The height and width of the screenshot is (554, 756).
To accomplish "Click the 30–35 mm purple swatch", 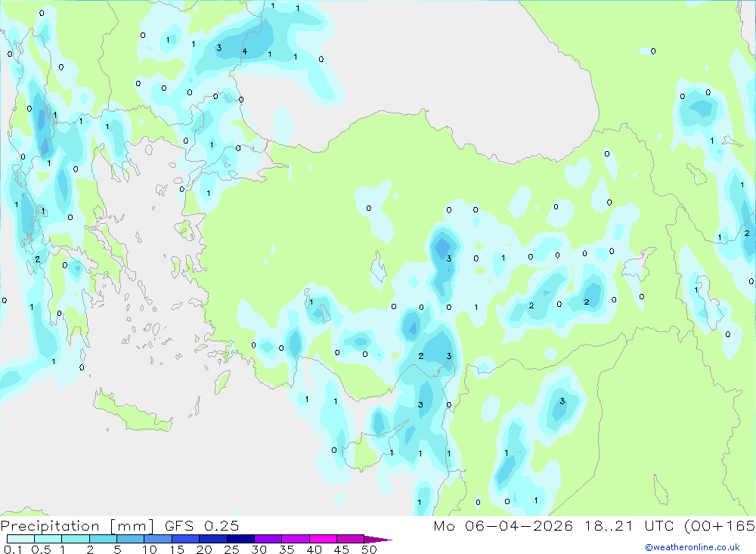I will (x=268, y=539).
